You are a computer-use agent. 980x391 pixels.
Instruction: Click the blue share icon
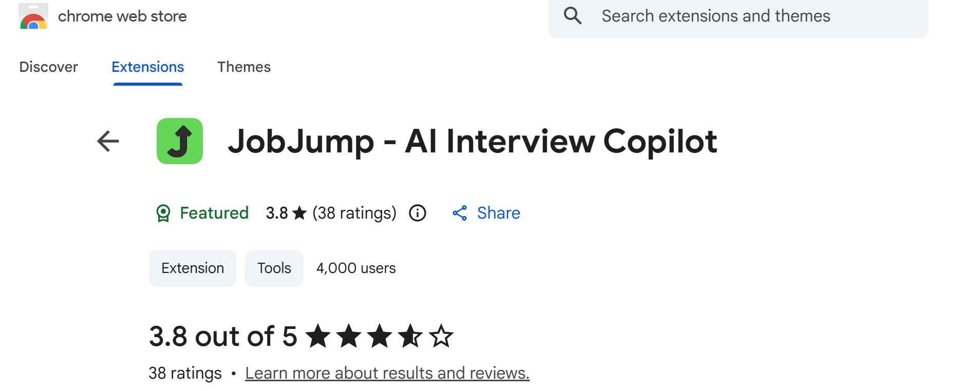[x=460, y=213]
